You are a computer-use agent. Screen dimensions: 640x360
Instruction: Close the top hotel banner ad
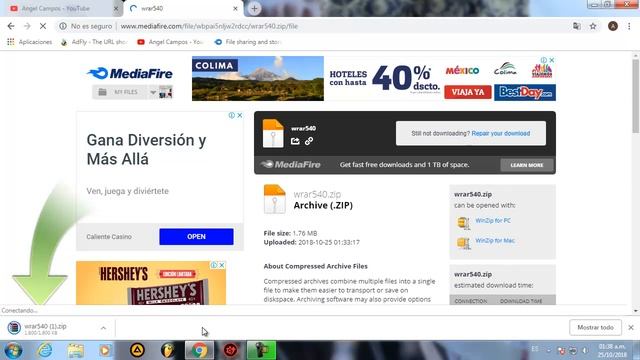(551, 60)
